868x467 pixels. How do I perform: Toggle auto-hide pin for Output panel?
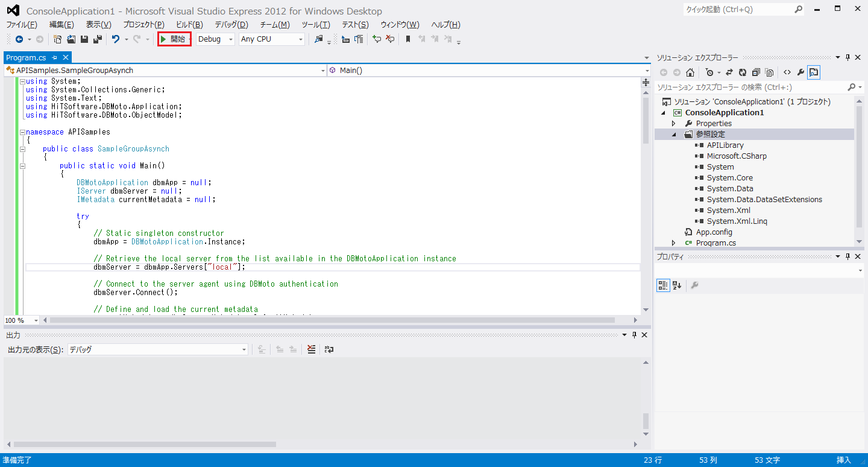tap(634, 335)
